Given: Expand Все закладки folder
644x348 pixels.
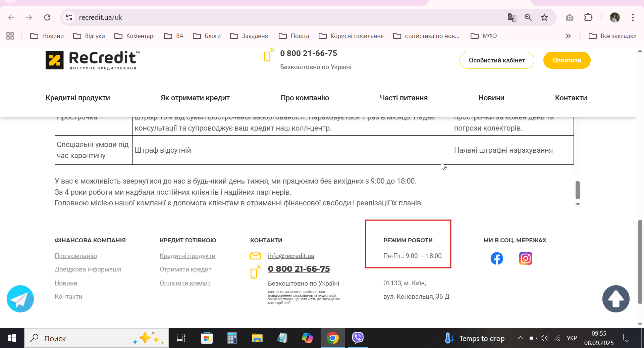Looking at the screenshot, I should coord(612,36).
